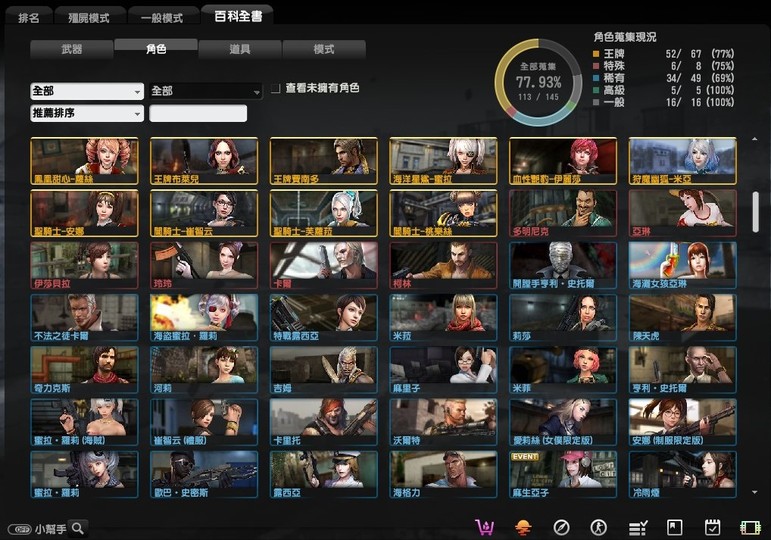This screenshot has height=540, width=771.
Task: Select the 道具 category button
Action: (239, 49)
